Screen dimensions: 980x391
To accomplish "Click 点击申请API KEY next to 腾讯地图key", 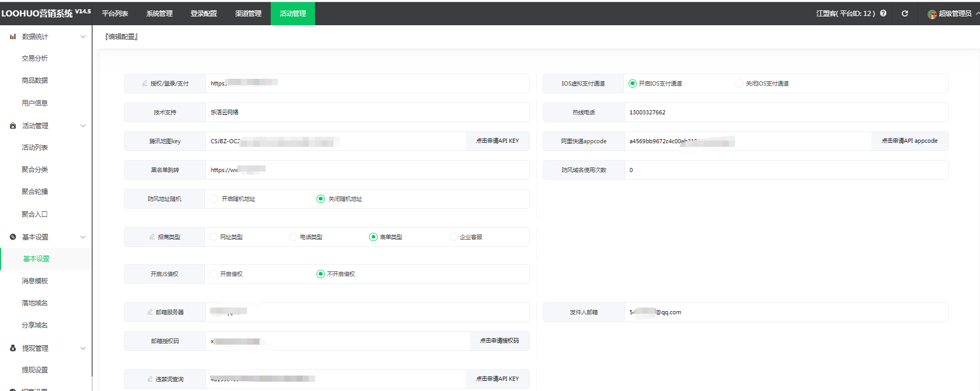I will click(497, 141).
